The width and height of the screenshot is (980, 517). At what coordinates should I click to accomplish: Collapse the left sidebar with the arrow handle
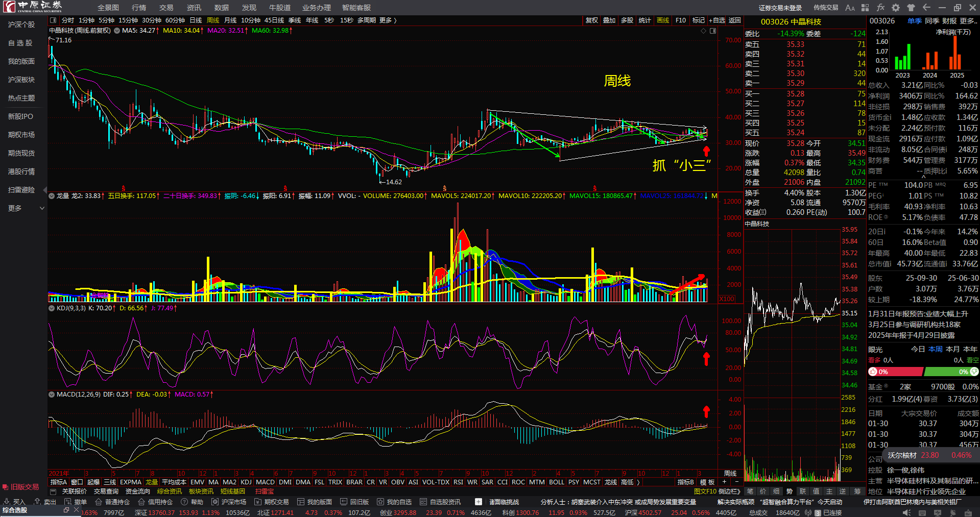click(45, 190)
